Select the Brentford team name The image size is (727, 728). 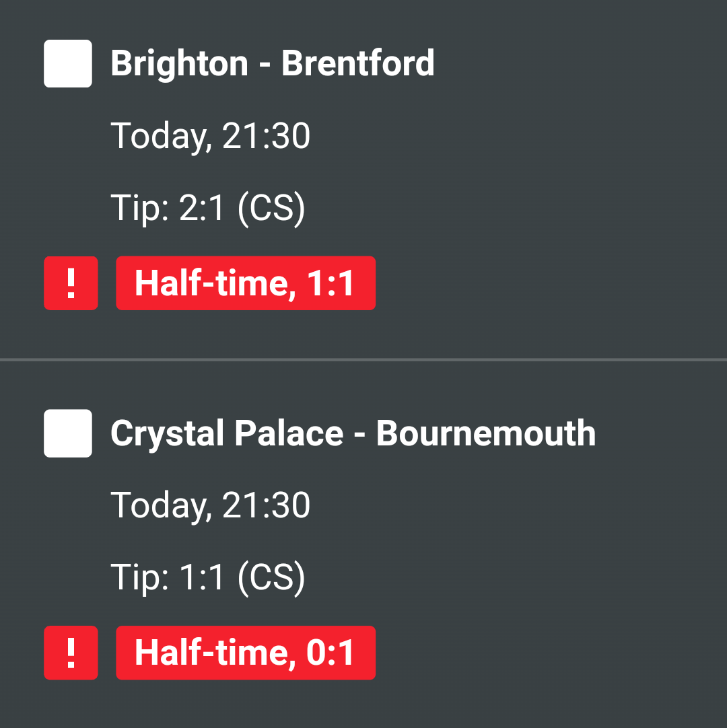point(357,64)
